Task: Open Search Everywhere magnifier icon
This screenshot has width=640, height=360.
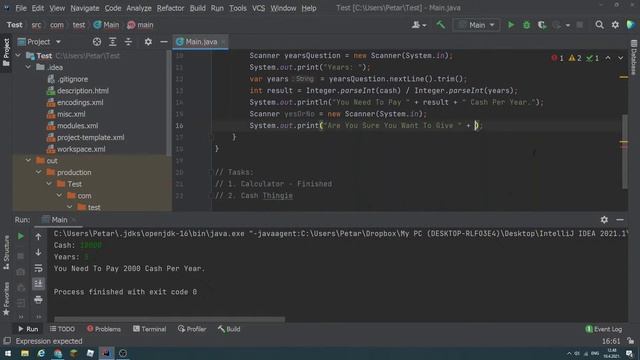Action: (599, 25)
